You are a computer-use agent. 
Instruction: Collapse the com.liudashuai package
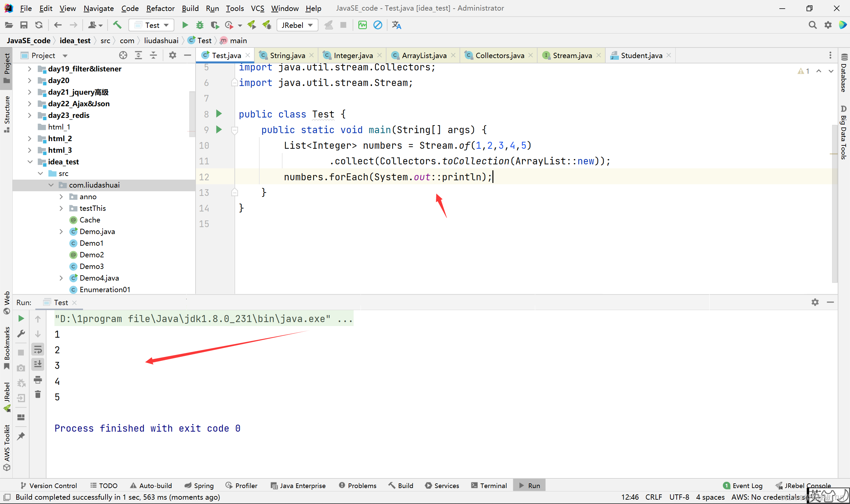pyautogui.click(x=51, y=185)
